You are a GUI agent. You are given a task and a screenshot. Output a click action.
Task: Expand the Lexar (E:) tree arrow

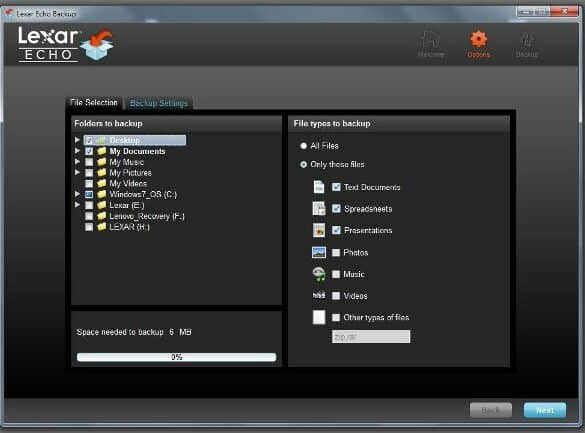[77, 205]
